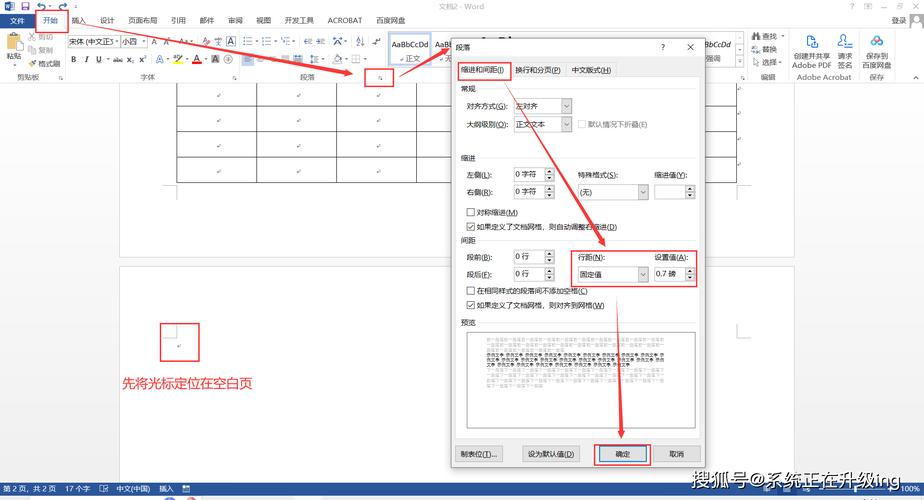924x500 pixels.
Task: Click the bullet list icon
Action: tap(248, 41)
